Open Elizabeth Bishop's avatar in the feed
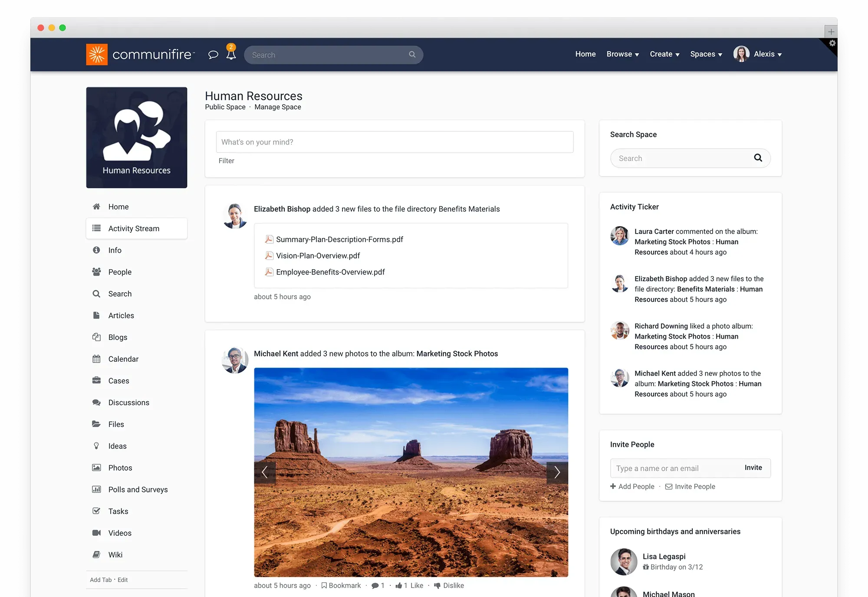This screenshot has width=868, height=597. click(x=235, y=216)
